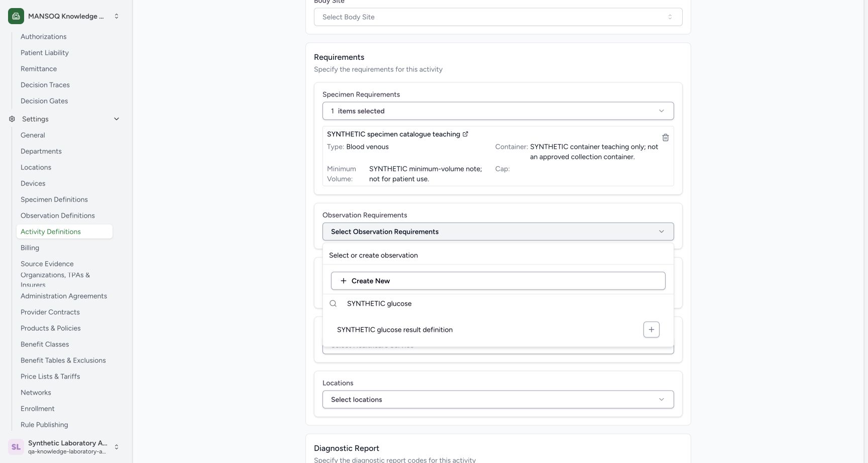Open Specimen Definitions in the sidebar
Viewport: 868px width, 463px height.
pyautogui.click(x=54, y=200)
